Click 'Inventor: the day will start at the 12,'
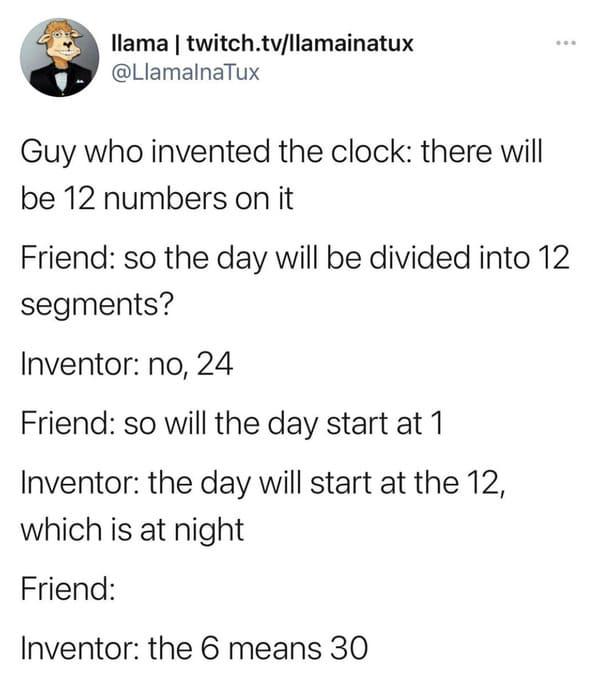This screenshot has height=694, width=599. click(x=263, y=483)
